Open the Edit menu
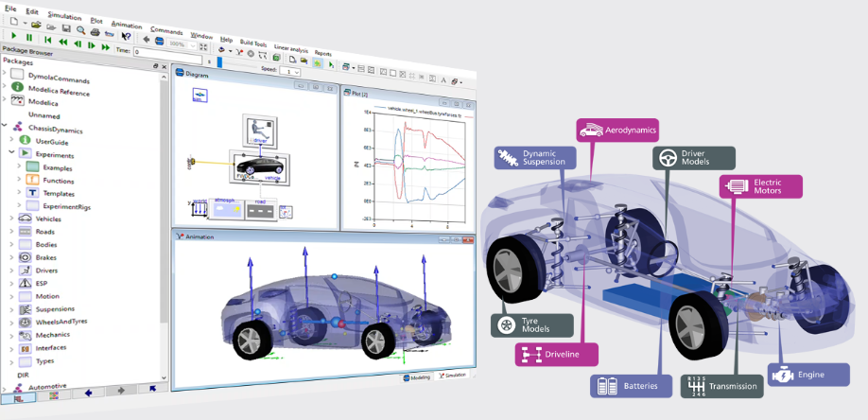 tap(32, 11)
